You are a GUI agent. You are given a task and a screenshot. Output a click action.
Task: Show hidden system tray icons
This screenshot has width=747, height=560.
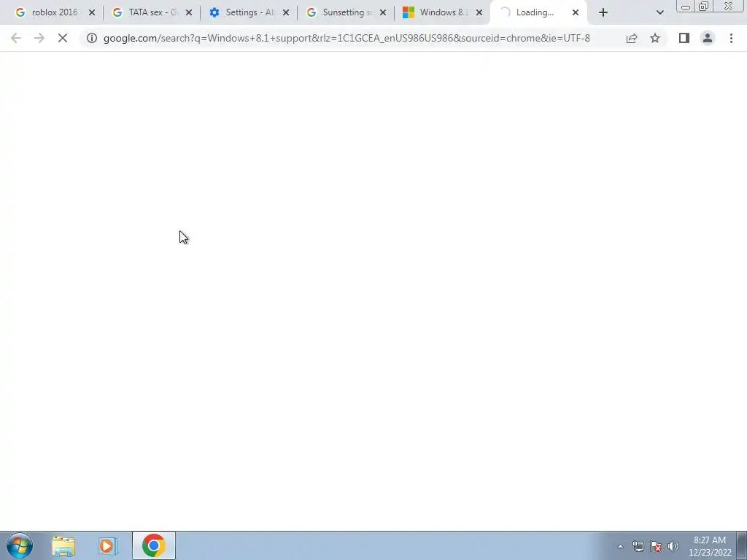click(620, 546)
